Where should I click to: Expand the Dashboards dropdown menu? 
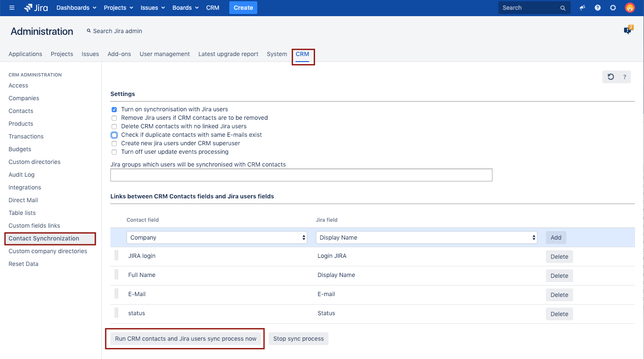point(76,8)
